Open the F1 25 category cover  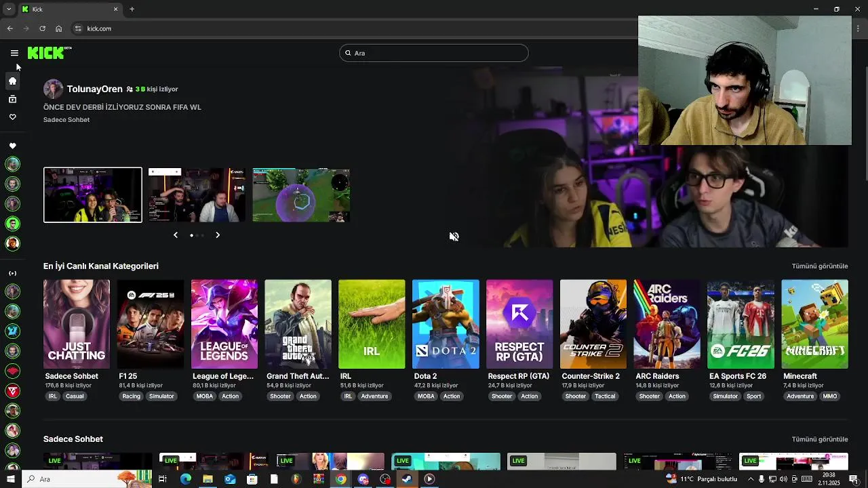(151, 324)
